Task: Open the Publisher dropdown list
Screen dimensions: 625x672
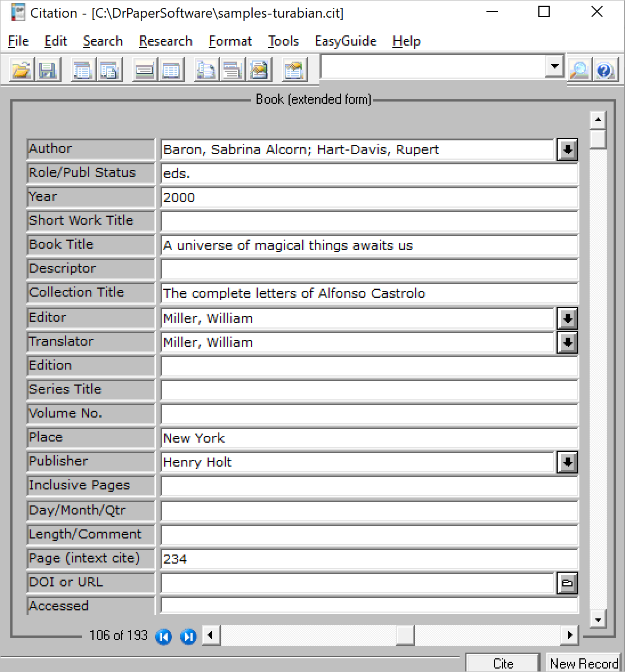Action: (567, 462)
